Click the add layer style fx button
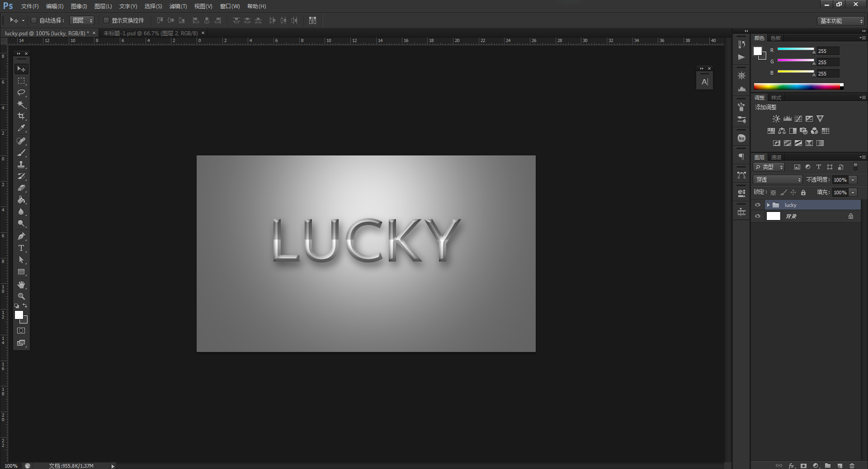868x469 pixels. coord(791,465)
